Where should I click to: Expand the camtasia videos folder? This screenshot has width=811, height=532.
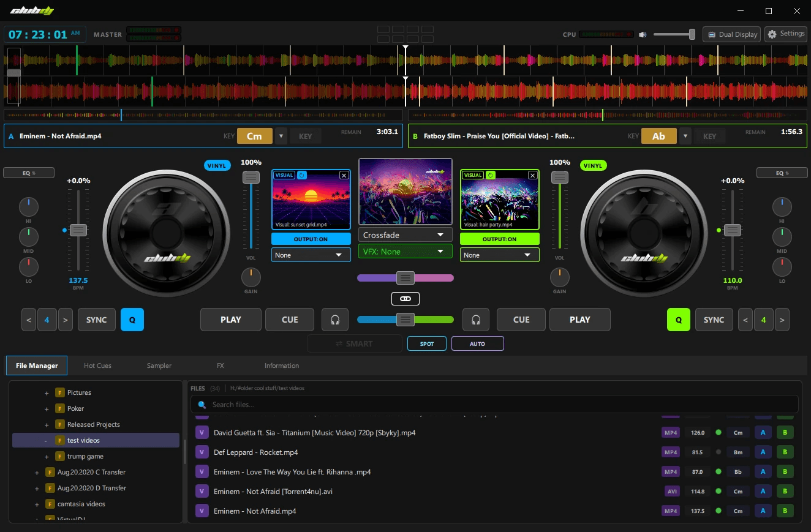37,504
